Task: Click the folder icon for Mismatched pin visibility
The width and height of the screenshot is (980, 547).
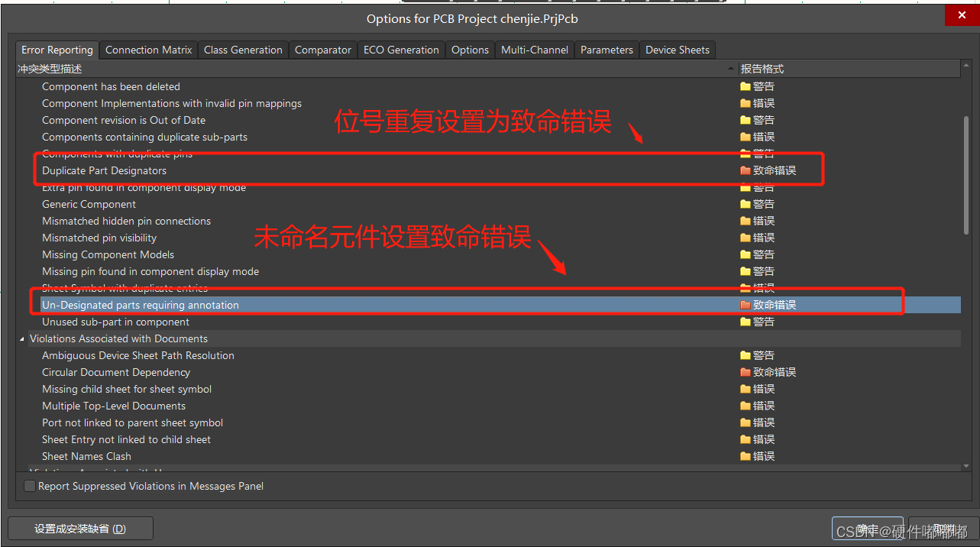Action: tap(746, 238)
